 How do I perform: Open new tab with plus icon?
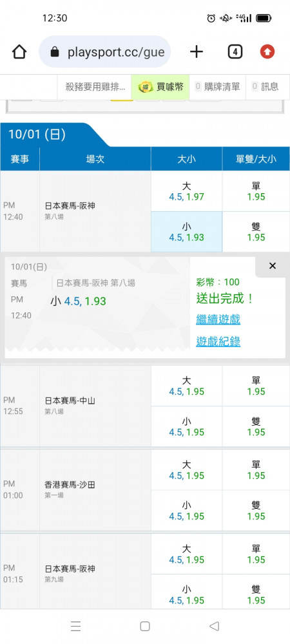coord(197,52)
